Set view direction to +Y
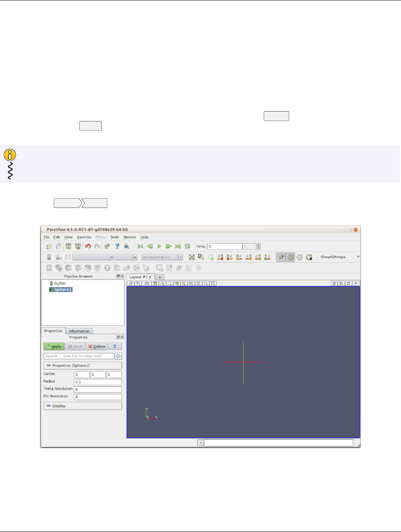 tap(239, 257)
